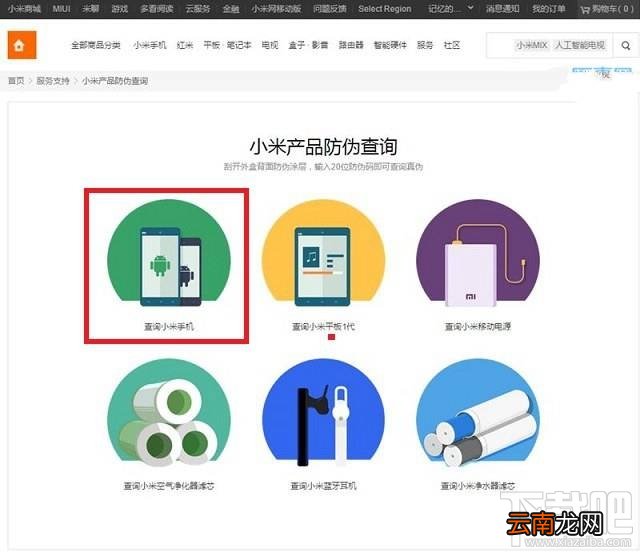Select the air purifier filter illustration
The width and height of the screenshot is (640, 552).
[x=169, y=412]
